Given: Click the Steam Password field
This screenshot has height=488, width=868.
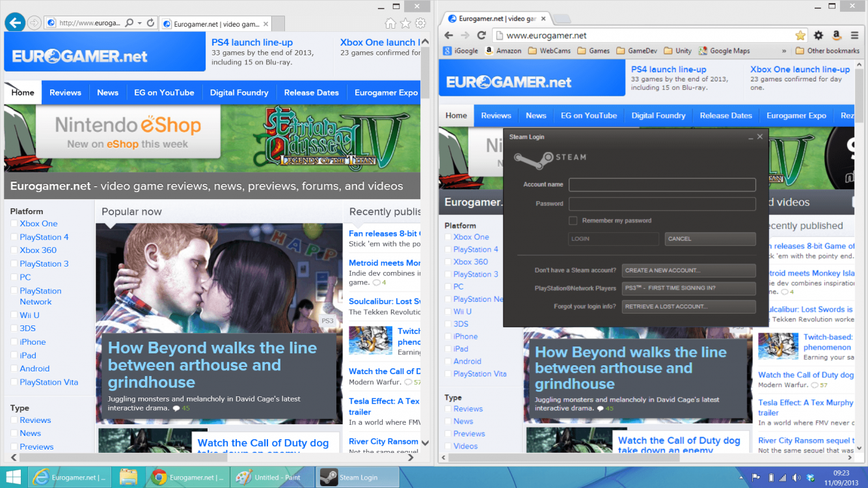Looking at the screenshot, I should pos(662,204).
